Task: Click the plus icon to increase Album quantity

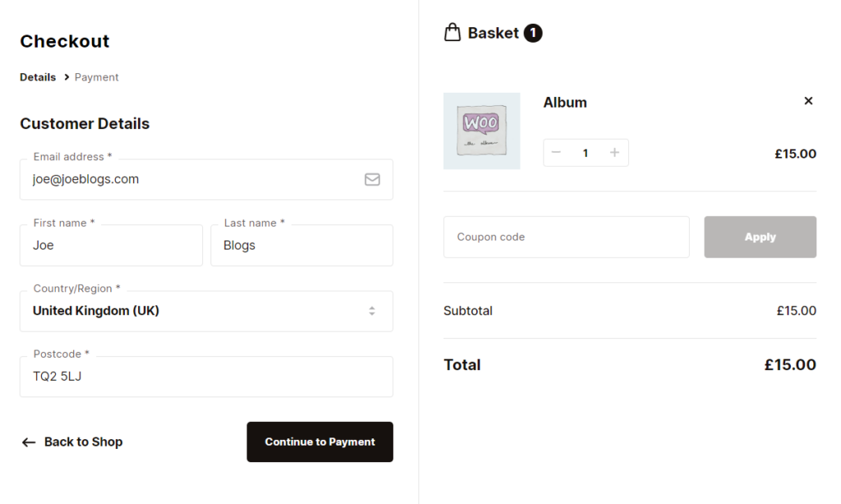Action: (x=614, y=152)
